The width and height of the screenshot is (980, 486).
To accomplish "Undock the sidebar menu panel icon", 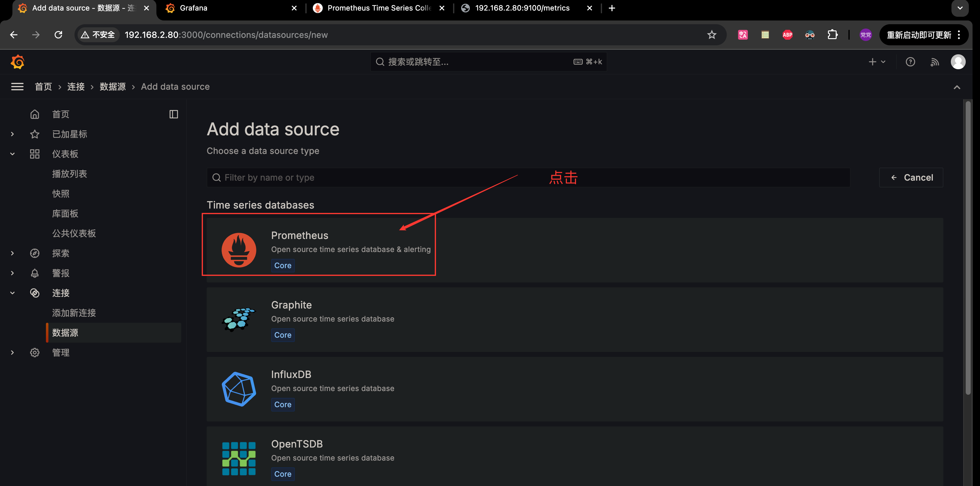I will pyautogui.click(x=173, y=114).
